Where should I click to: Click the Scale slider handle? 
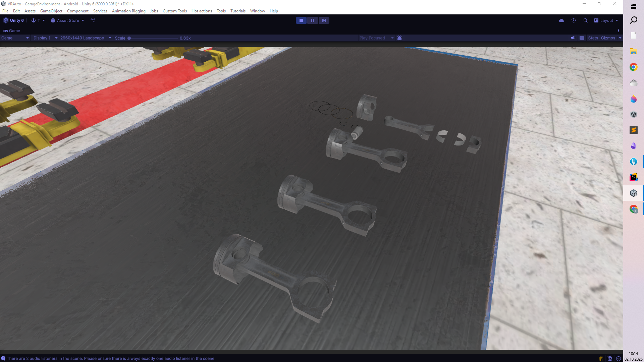pos(129,38)
